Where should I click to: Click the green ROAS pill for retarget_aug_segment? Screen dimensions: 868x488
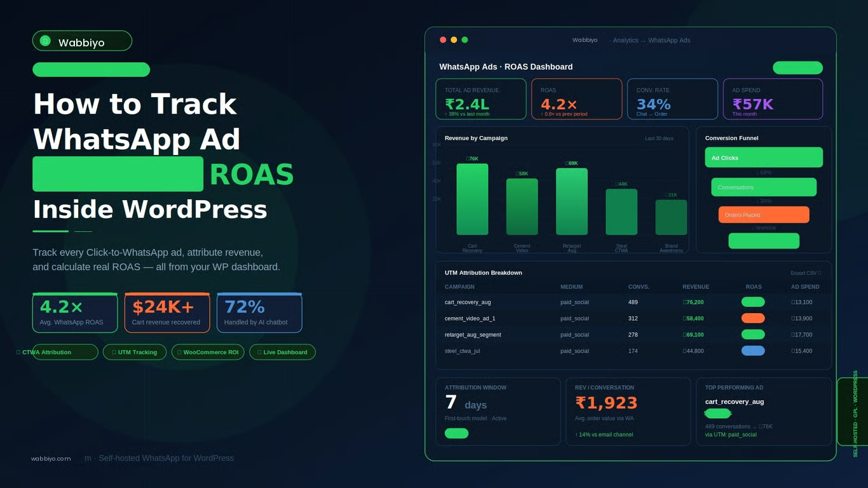point(753,334)
